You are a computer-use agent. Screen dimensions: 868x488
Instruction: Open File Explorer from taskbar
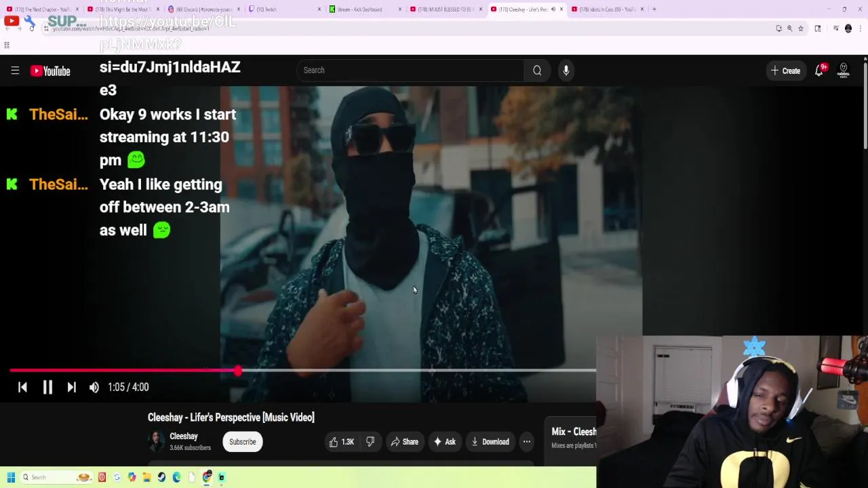[146, 477]
